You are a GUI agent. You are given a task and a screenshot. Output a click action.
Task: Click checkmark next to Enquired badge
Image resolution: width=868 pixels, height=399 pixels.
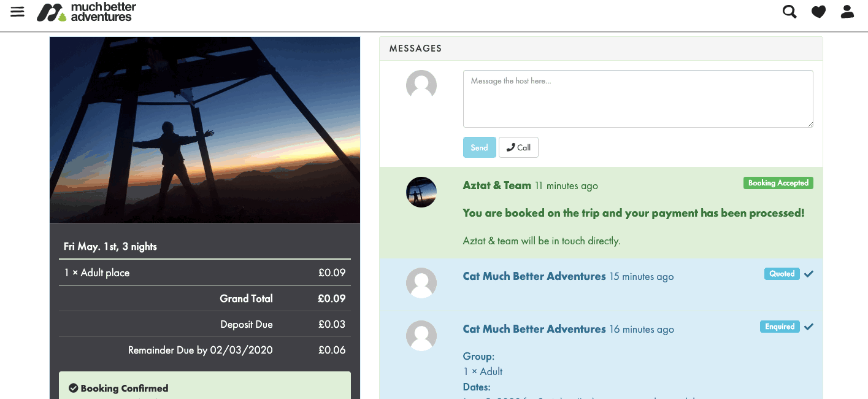point(809,327)
